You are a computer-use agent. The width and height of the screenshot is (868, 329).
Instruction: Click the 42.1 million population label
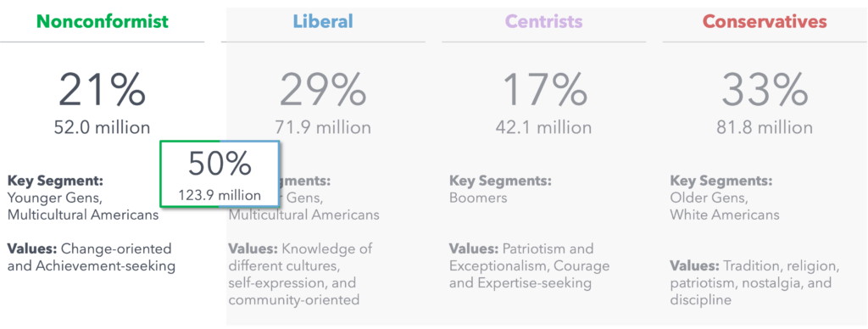(543, 128)
